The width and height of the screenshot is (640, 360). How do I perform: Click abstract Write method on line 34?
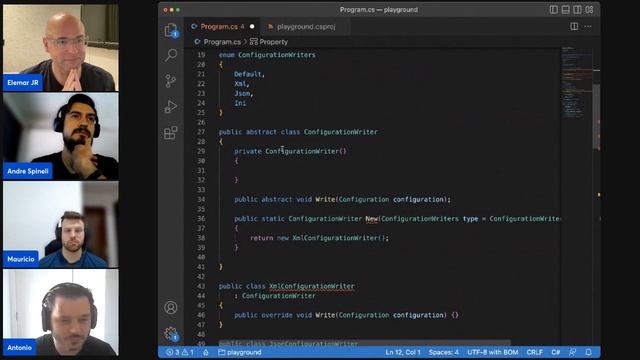click(x=342, y=200)
